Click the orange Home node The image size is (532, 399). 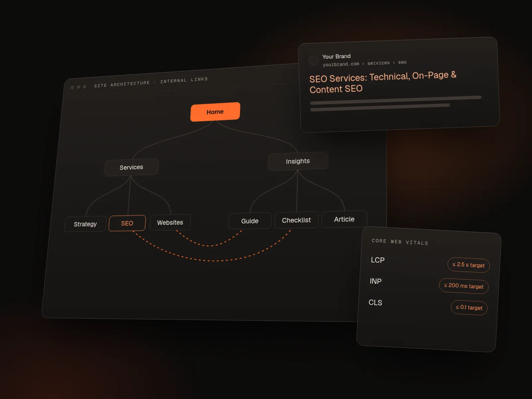pos(215,112)
